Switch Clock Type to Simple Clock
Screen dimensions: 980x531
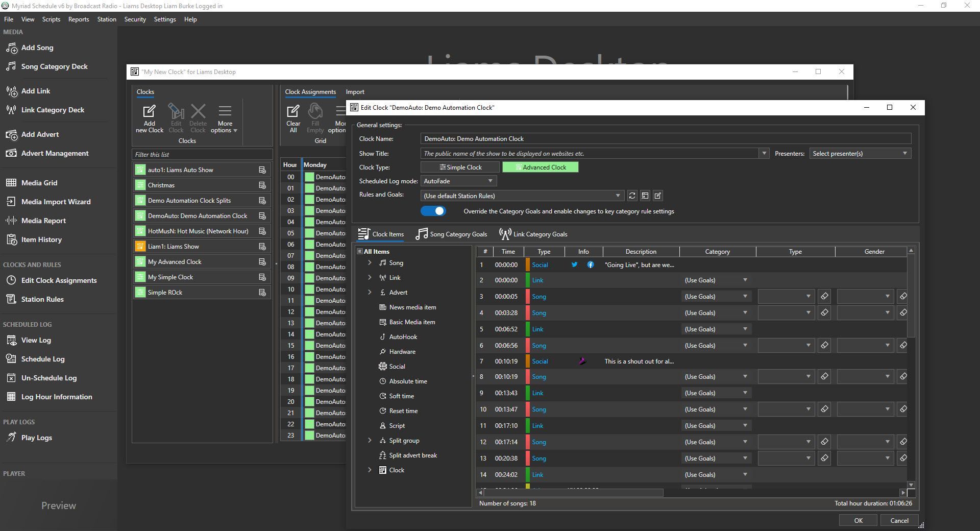click(x=459, y=167)
